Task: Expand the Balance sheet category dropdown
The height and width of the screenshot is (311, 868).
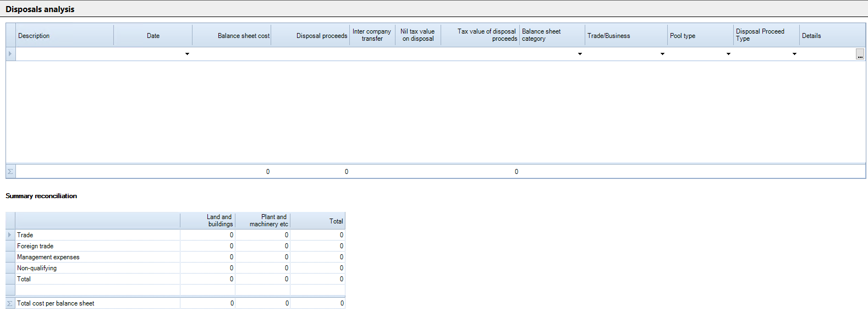Action: click(x=580, y=54)
